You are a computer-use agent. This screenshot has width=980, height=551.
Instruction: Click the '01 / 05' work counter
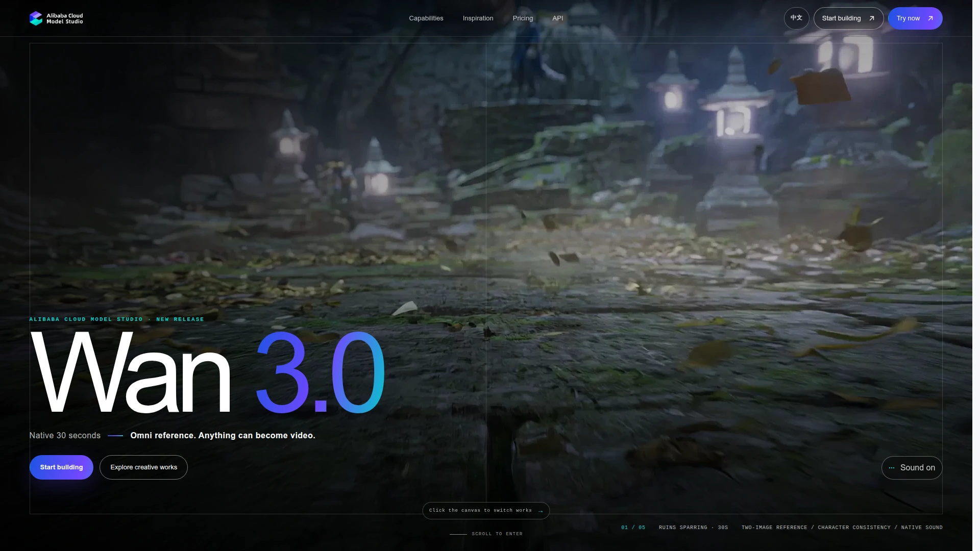pos(633,528)
